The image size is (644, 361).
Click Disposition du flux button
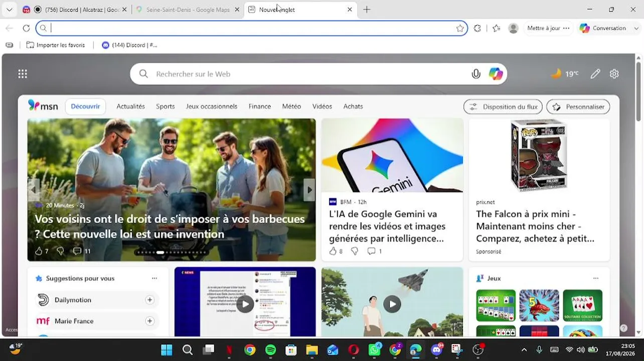[x=503, y=106]
